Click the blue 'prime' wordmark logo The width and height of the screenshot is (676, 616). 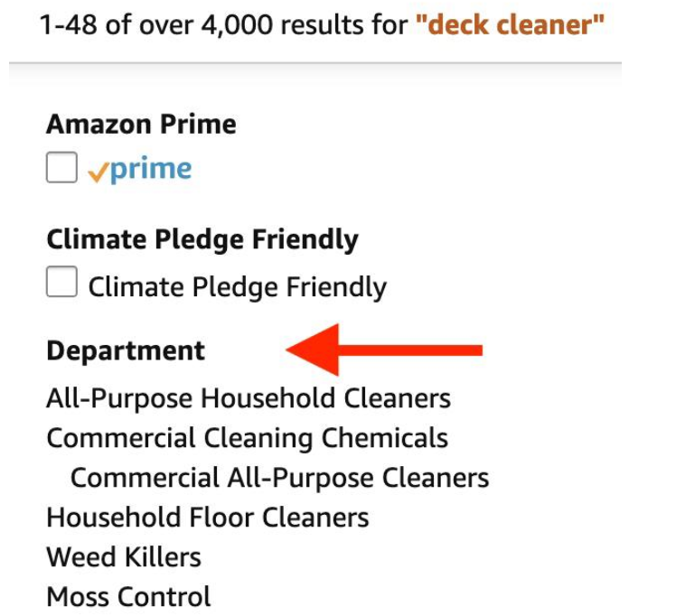151,169
